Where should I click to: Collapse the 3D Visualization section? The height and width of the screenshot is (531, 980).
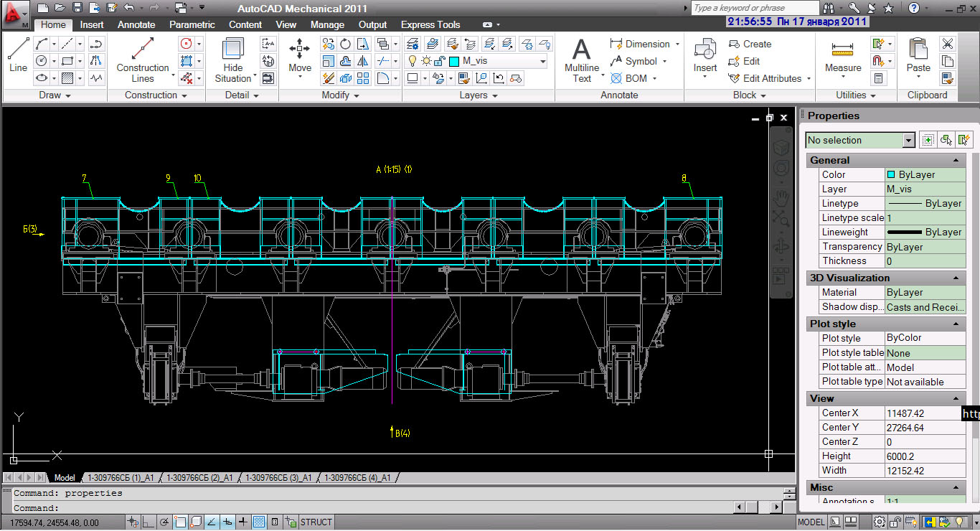956,278
